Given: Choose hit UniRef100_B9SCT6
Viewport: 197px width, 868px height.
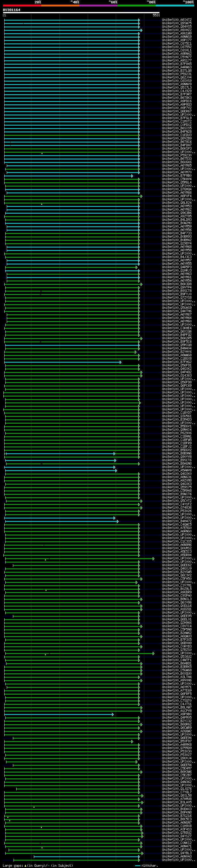Looking at the screenshot, I should pos(177,460).
